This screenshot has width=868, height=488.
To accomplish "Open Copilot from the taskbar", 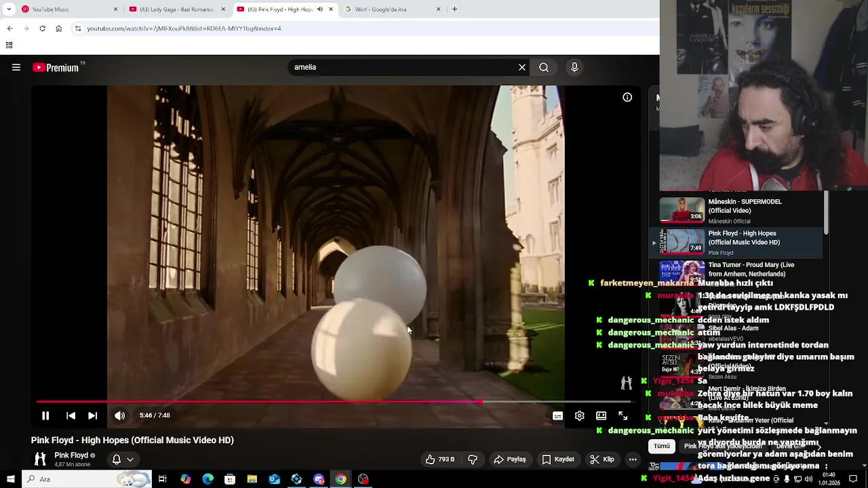I will (x=185, y=479).
